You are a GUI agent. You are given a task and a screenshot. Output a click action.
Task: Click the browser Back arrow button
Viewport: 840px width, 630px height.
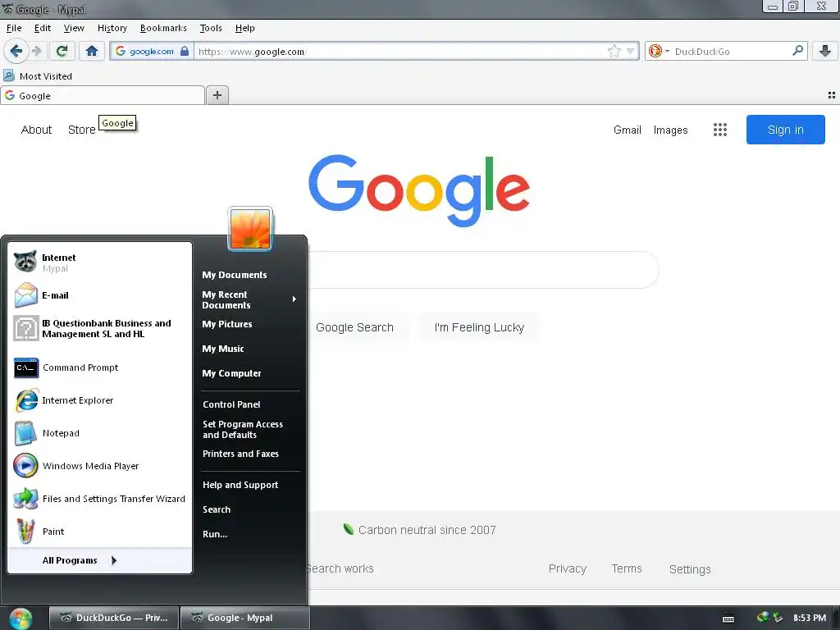16,52
